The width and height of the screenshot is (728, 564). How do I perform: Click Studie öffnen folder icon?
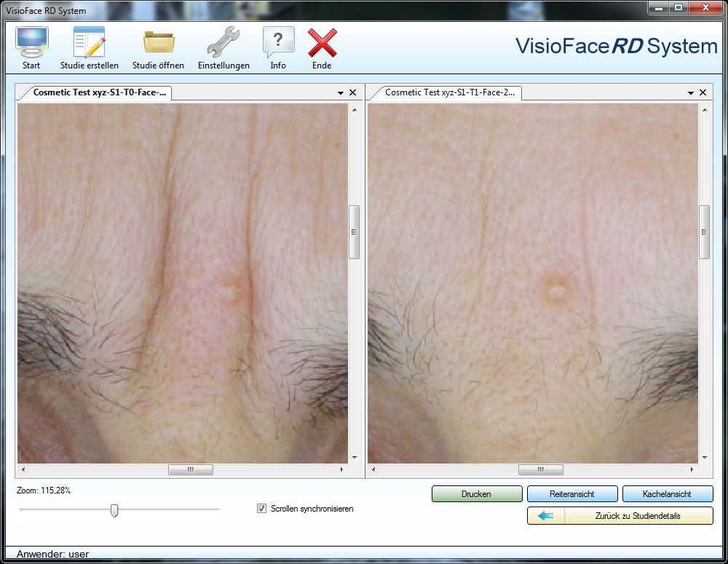158,42
